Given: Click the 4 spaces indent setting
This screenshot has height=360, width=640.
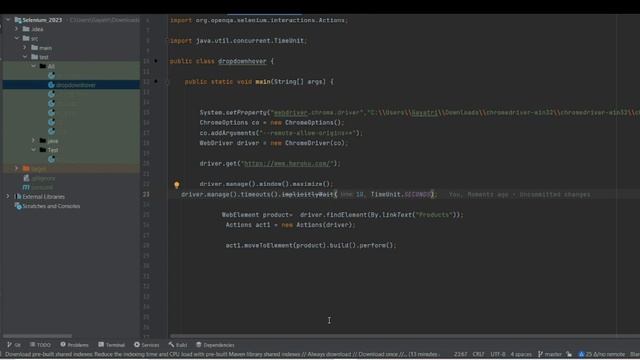Looking at the screenshot, I should [x=521, y=354].
